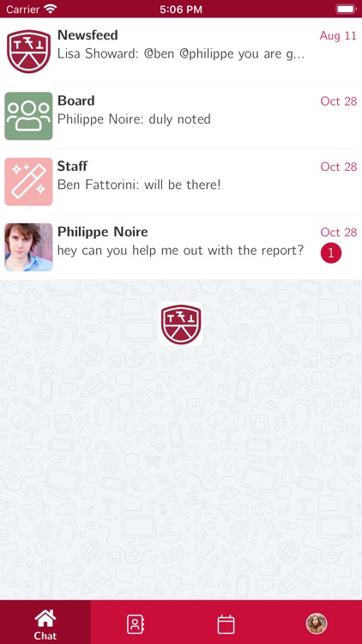This screenshot has width=362, height=644.
Task: Open the Board chat title
Action: [x=76, y=100]
